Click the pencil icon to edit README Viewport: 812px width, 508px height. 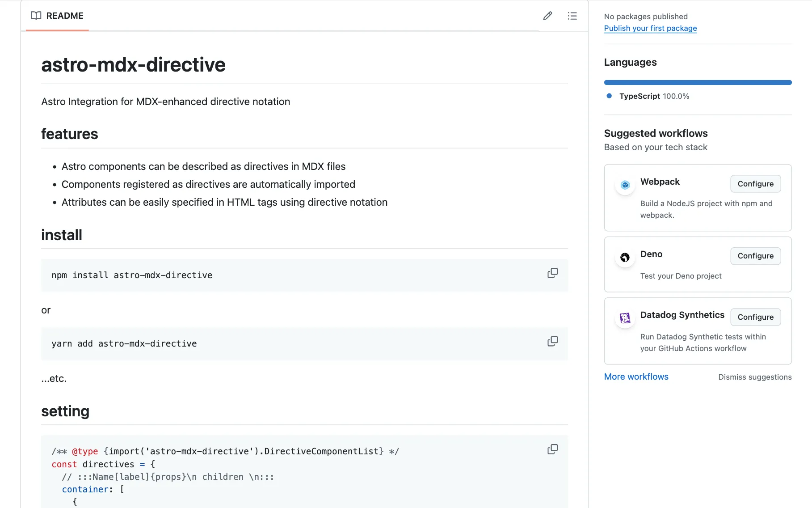coord(547,16)
